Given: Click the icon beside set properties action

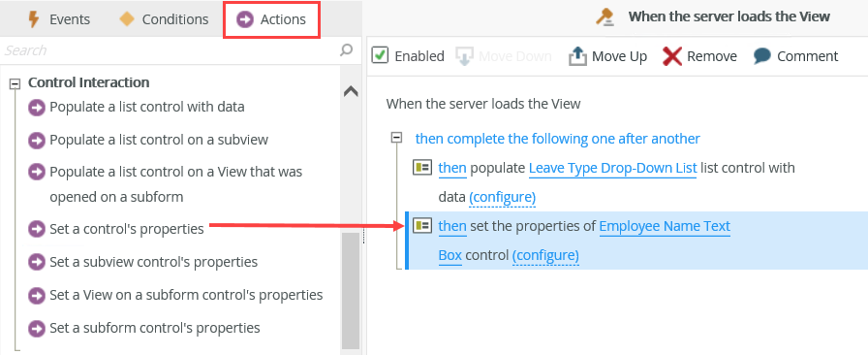Looking at the screenshot, I should click(422, 226).
